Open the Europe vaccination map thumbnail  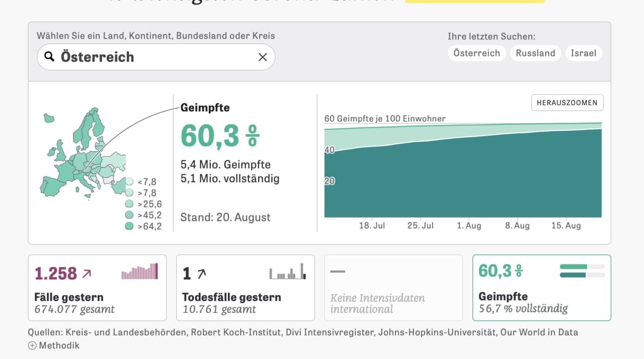coord(83,153)
